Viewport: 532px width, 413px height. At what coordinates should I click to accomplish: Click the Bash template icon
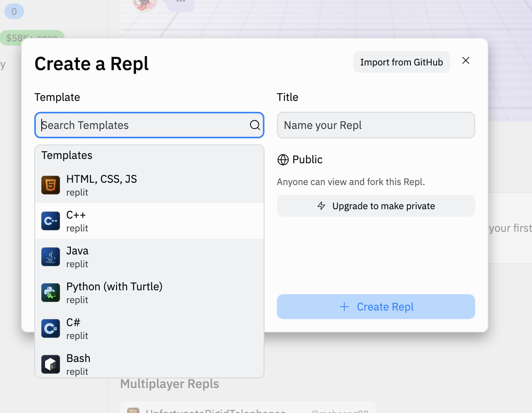click(x=51, y=364)
